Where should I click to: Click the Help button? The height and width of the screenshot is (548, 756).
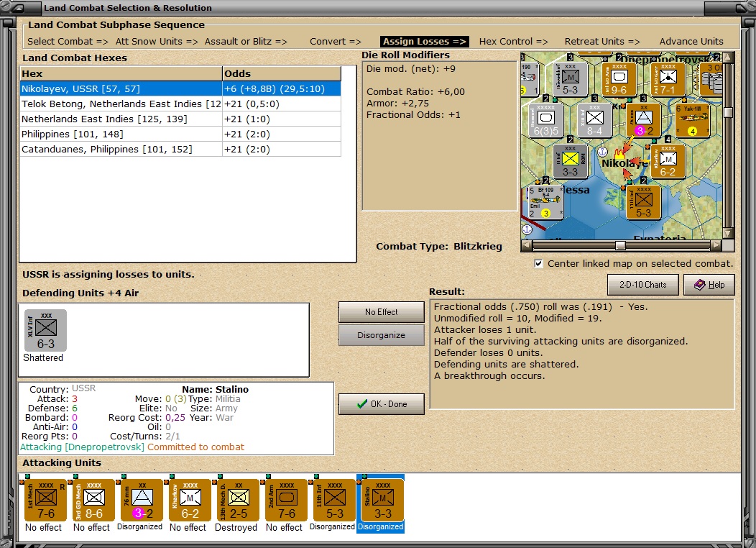[x=709, y=285]
